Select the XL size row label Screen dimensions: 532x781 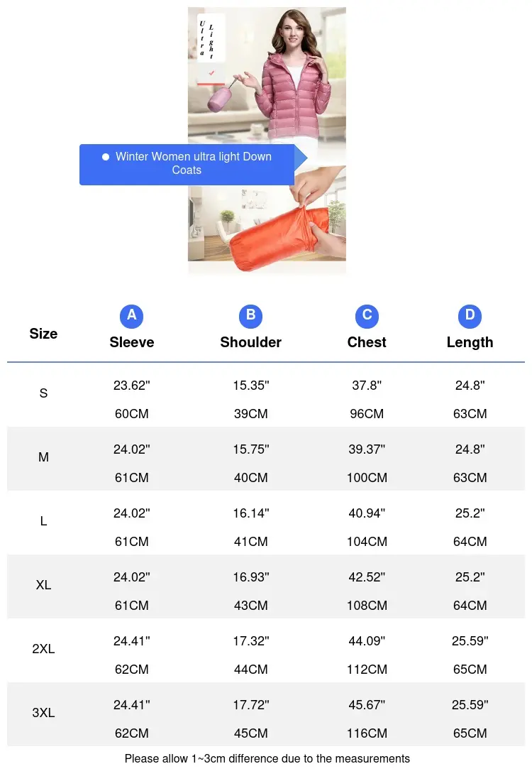point(43,585)
